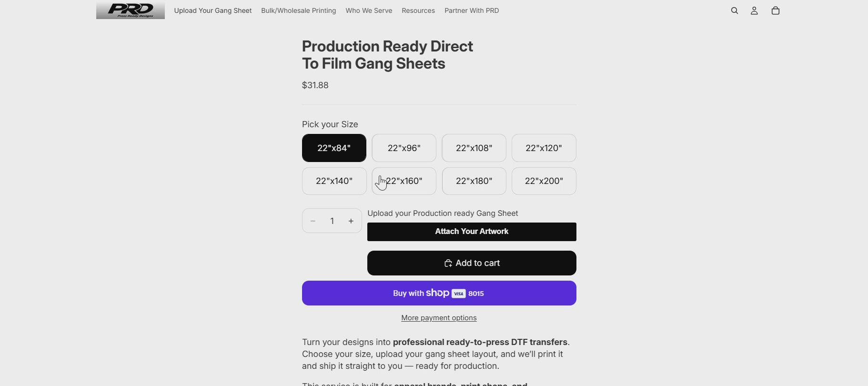The height and width of the screenshot is (386, 868).
Task: Decrease quantity with the minus button
Action: (313, 221)
